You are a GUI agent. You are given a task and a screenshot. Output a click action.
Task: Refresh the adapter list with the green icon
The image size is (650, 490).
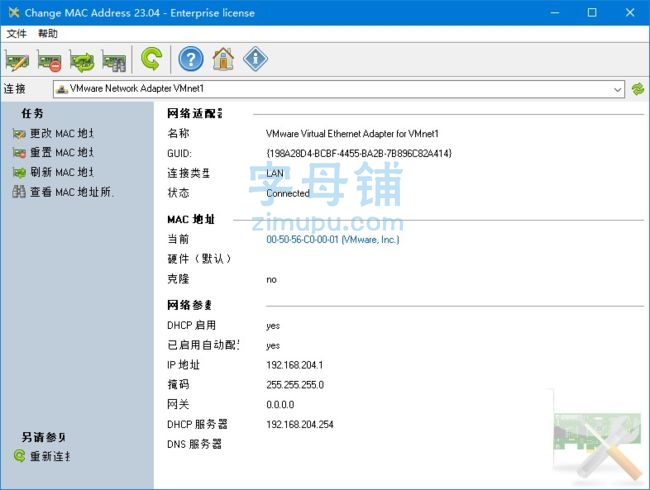[x=638, y=89]
